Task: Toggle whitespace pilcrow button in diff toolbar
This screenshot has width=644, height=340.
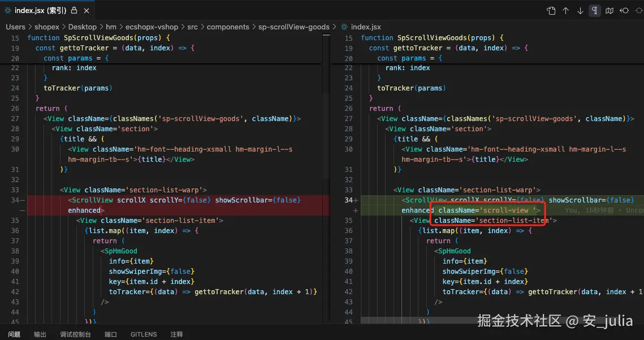Action: pos(594,11)
